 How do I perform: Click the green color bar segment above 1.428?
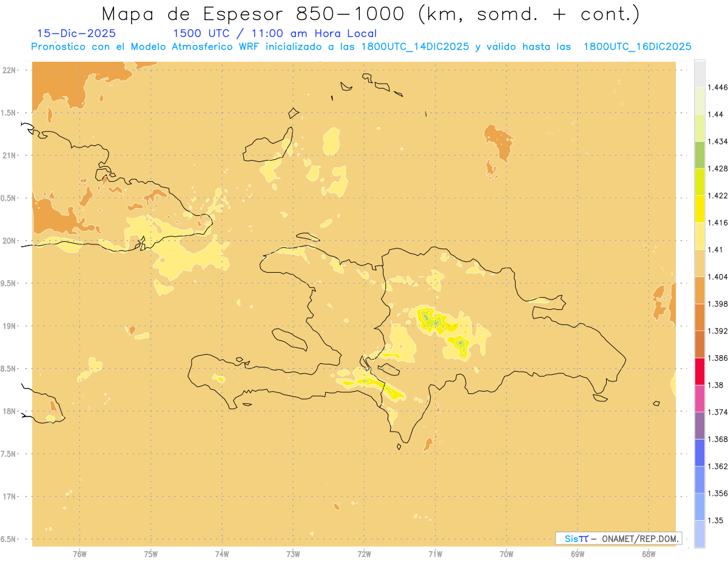pos(700,155)
